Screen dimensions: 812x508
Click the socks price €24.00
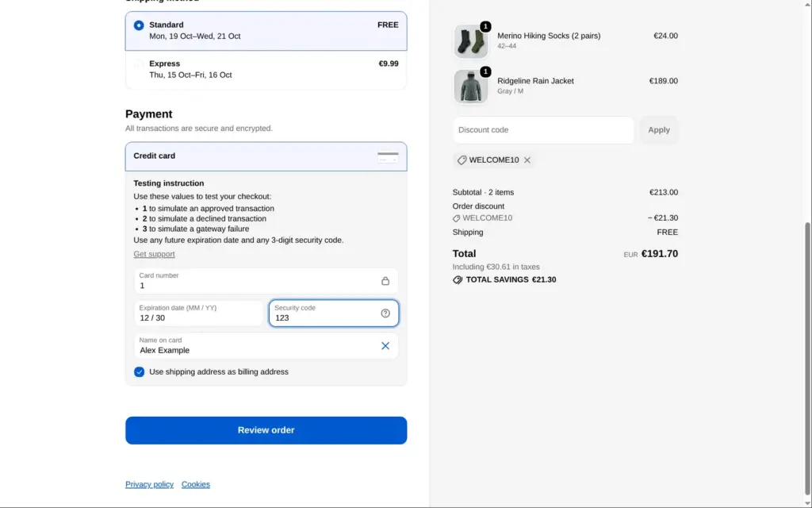pyautogui.click(x=665, y=36)
